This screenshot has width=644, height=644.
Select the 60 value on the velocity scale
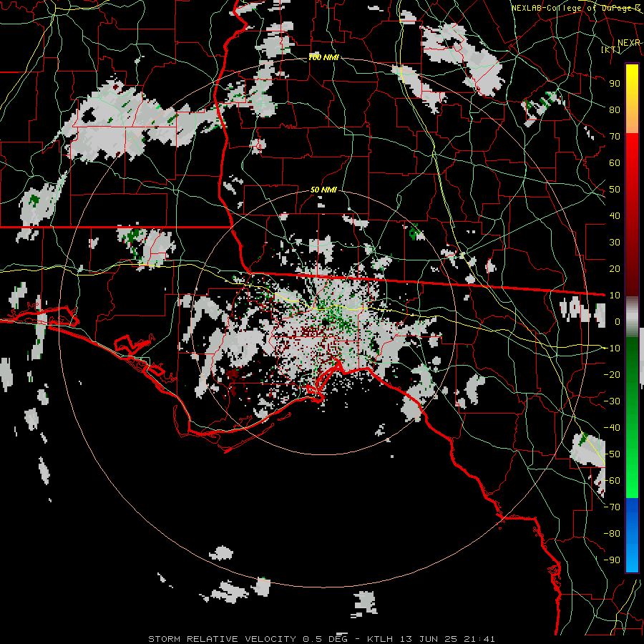click(615, 162)
